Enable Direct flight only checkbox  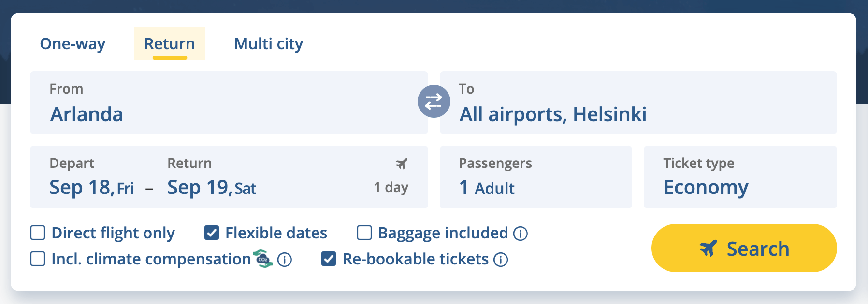[x=38, y=233]
